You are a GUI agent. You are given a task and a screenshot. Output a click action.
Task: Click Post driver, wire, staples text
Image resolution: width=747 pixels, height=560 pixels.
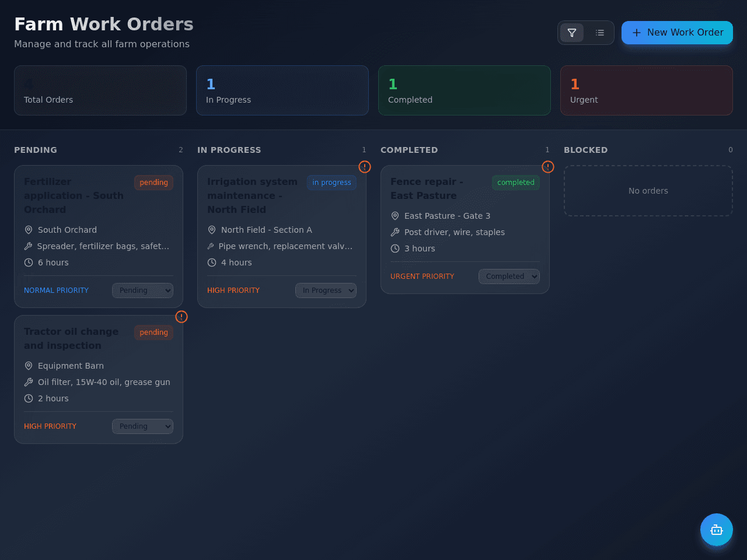[x=455, y=232]
